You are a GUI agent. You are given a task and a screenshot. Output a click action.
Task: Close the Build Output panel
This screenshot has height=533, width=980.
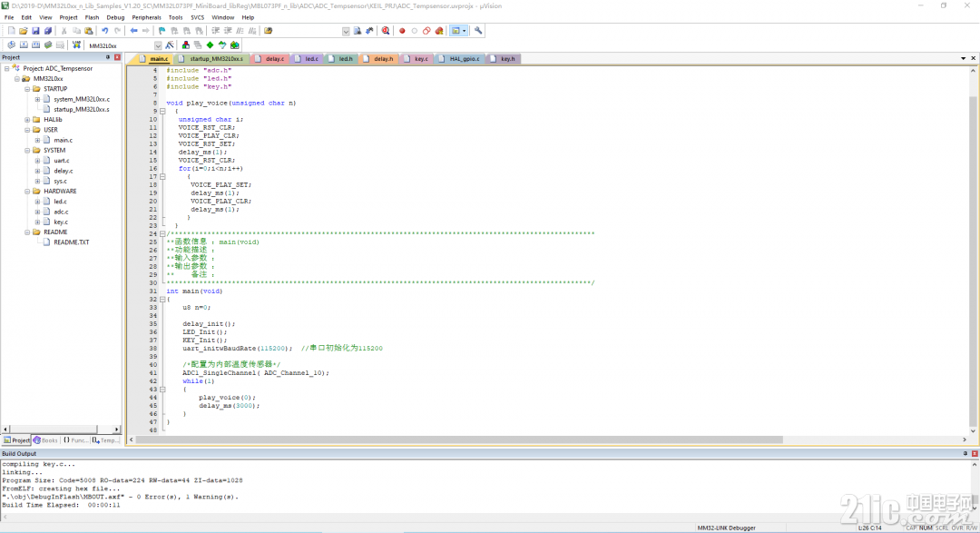pos(975,454)
